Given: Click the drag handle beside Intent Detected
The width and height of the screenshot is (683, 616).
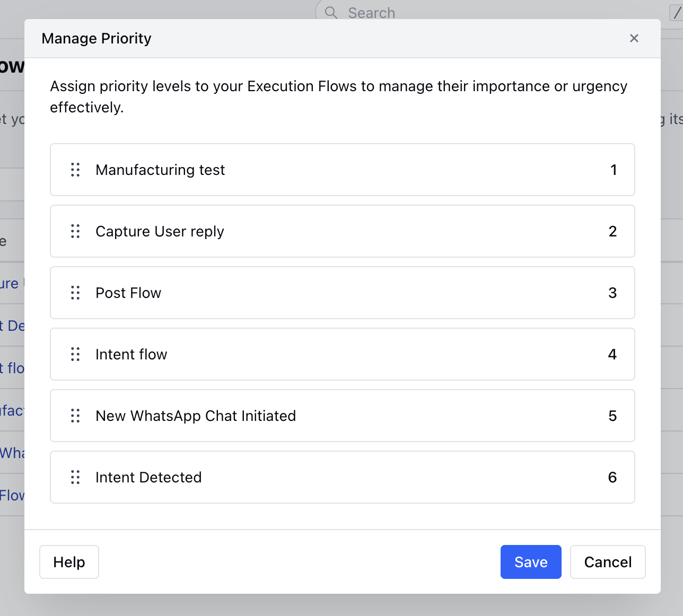Looking at the screenshot, I should [75, 477].
